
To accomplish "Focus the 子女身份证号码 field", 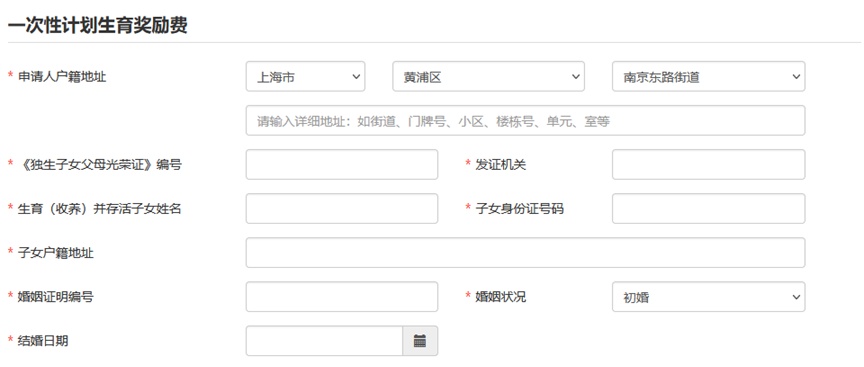I will click(708, 209).
